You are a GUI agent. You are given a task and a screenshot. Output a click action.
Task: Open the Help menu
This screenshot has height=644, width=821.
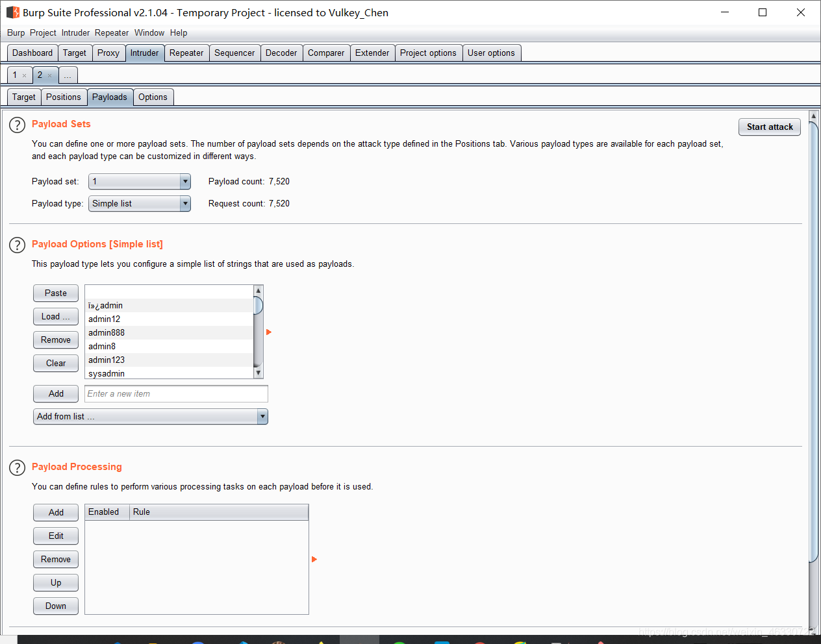pyautogui.click(x=179, y=32)
